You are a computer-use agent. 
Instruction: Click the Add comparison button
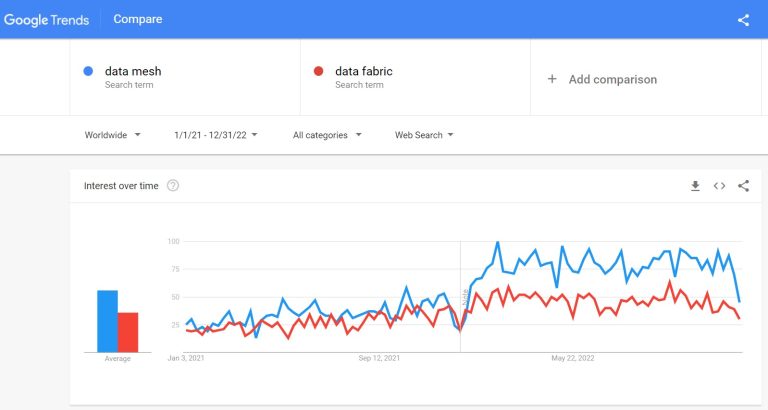pyautogui.click(x=602, y=79)
